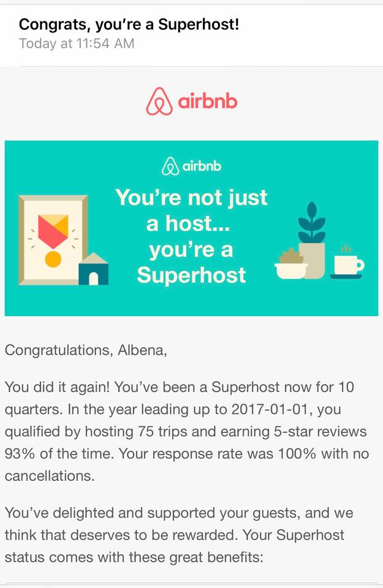Click the red Airbnb logo above the banner
The width and height of the screenshot is (383, 588).
pyautogui.click(x=191, y=102)
